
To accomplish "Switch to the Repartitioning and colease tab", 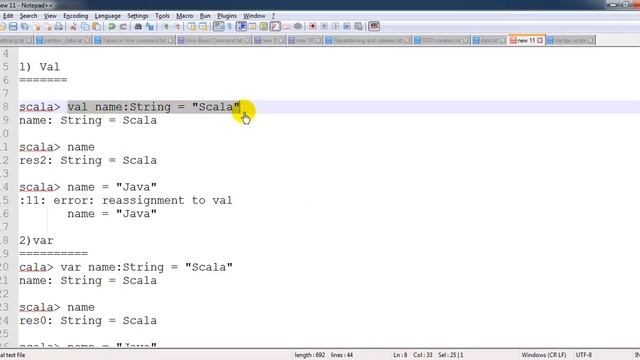I will (367, 40).
